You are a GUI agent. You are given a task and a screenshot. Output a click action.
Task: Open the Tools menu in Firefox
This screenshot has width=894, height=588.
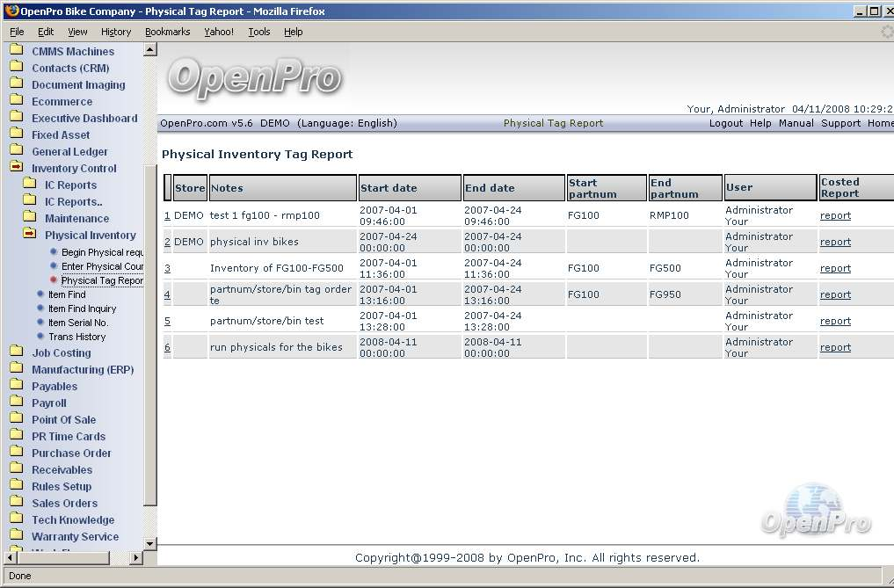point(259,32)
